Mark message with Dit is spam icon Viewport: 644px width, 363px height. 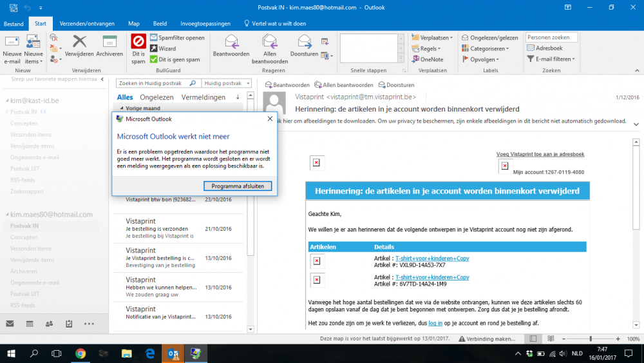[x=138, y=43]
